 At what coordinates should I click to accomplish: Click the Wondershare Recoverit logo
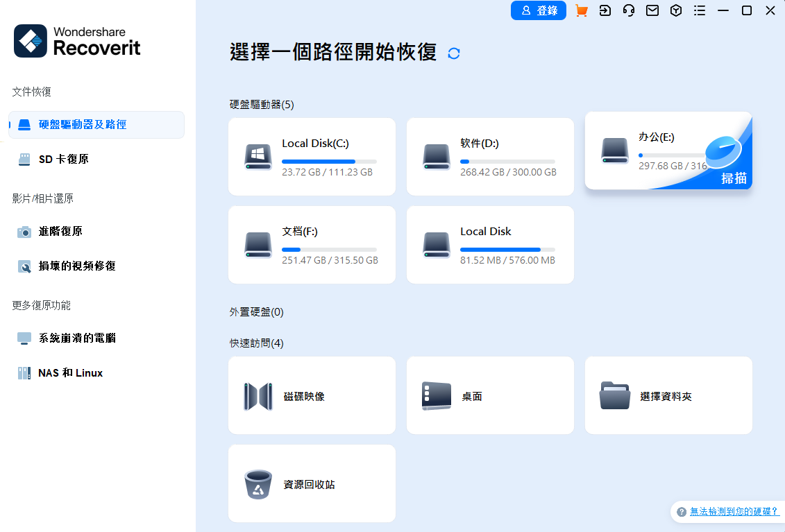77,41
